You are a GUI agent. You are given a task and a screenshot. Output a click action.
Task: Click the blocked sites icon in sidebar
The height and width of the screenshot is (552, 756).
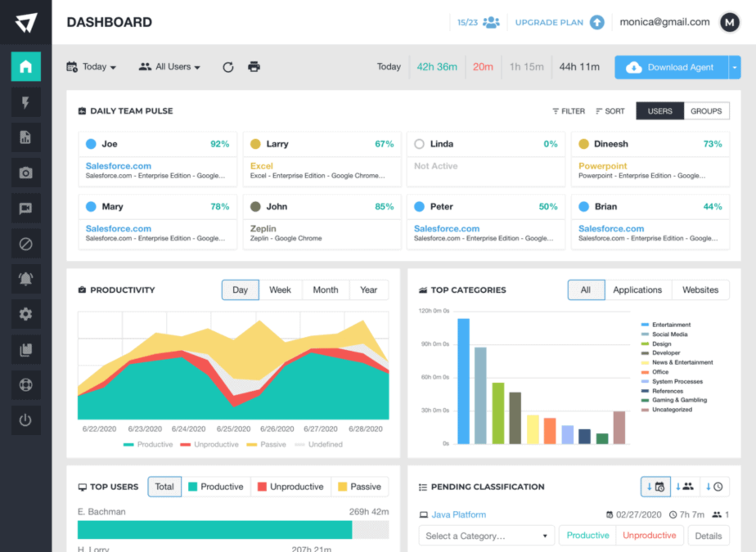[26, 243]
